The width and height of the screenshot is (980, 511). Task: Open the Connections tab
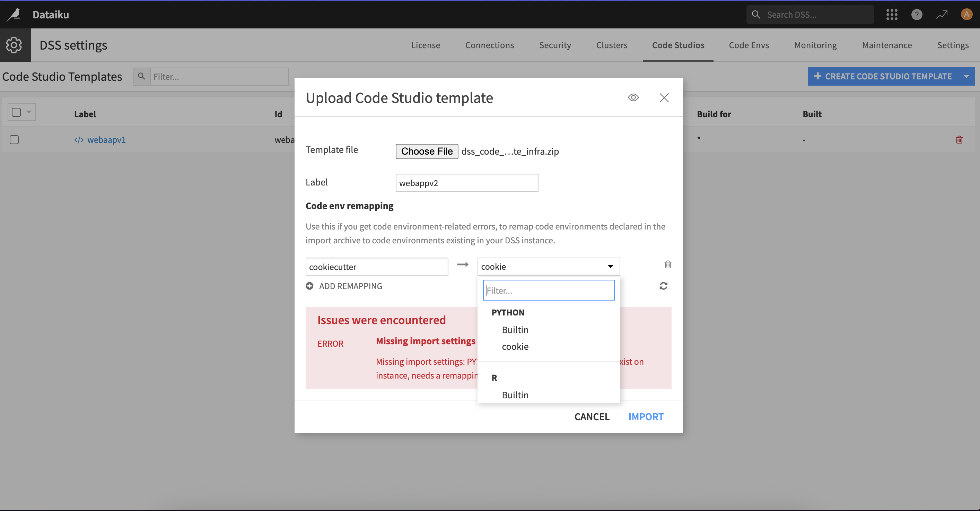pos(489,45)
